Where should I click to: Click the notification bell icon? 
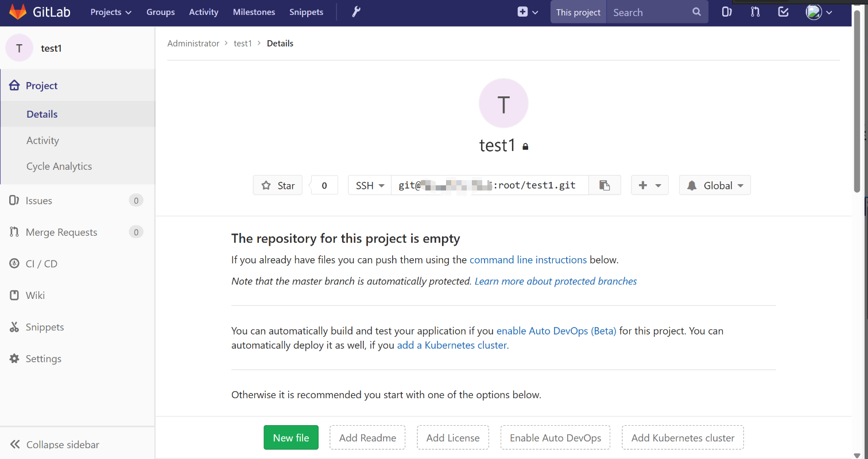692,185
